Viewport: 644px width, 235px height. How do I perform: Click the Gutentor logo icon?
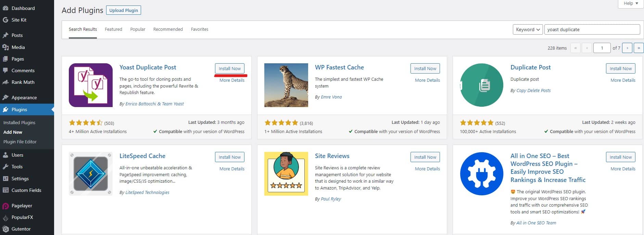pos(5,229)
